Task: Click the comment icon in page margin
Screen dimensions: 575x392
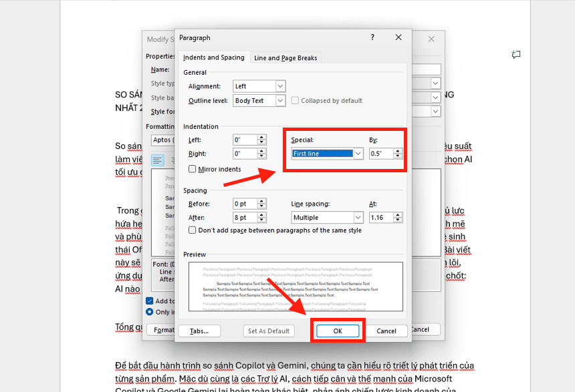Action: (x=515, y=55)
